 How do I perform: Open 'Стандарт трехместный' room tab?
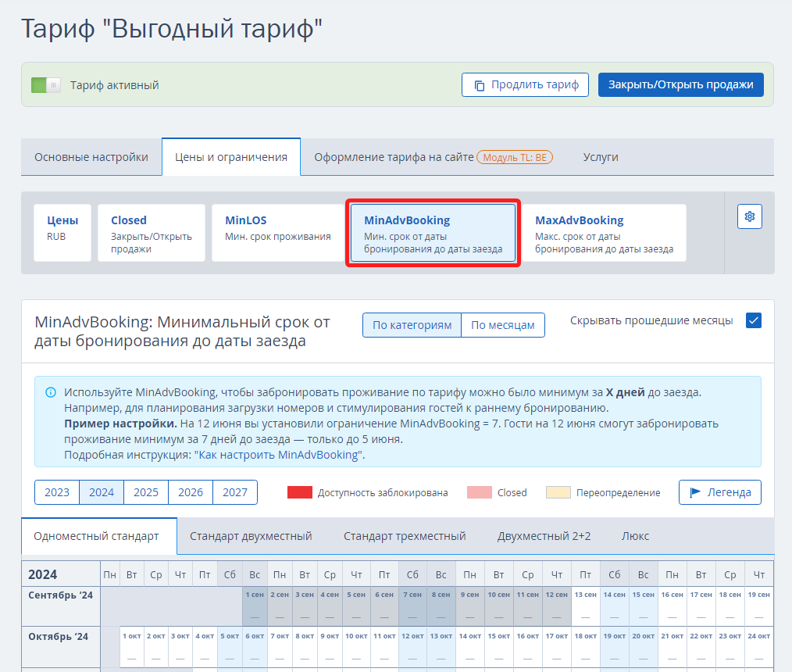coord(405,536)
